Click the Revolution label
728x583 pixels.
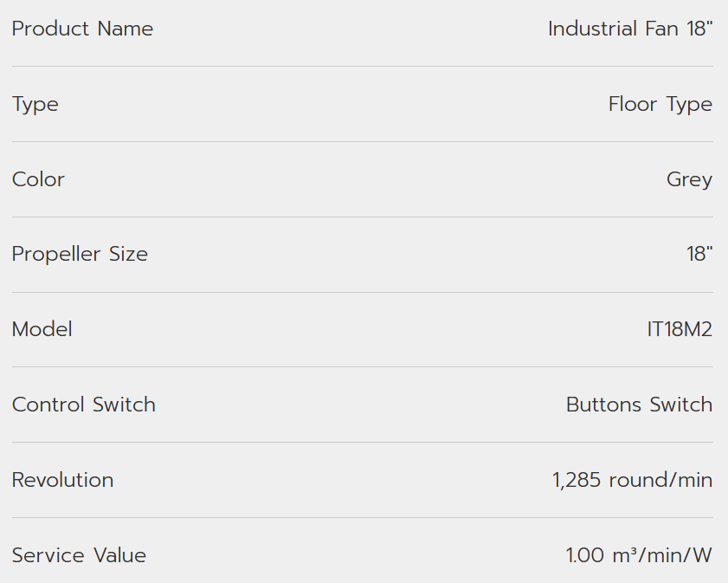[62, 480]
